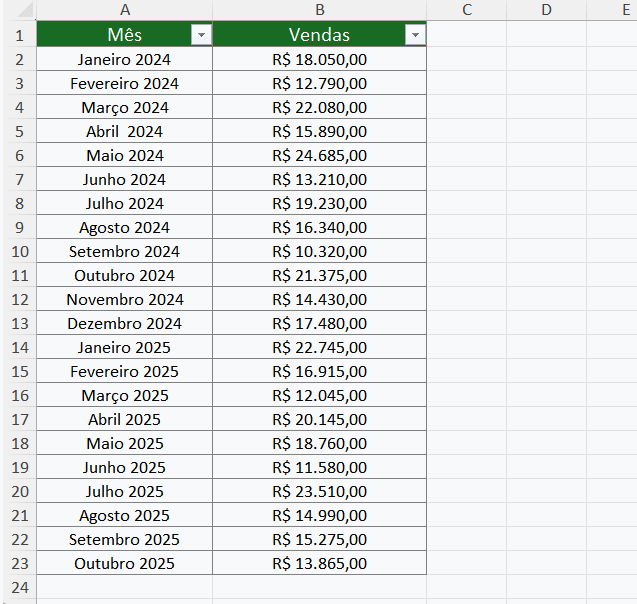Select row 24 header
This screenshot has width=637, height=604.
(x=18, y=587)
